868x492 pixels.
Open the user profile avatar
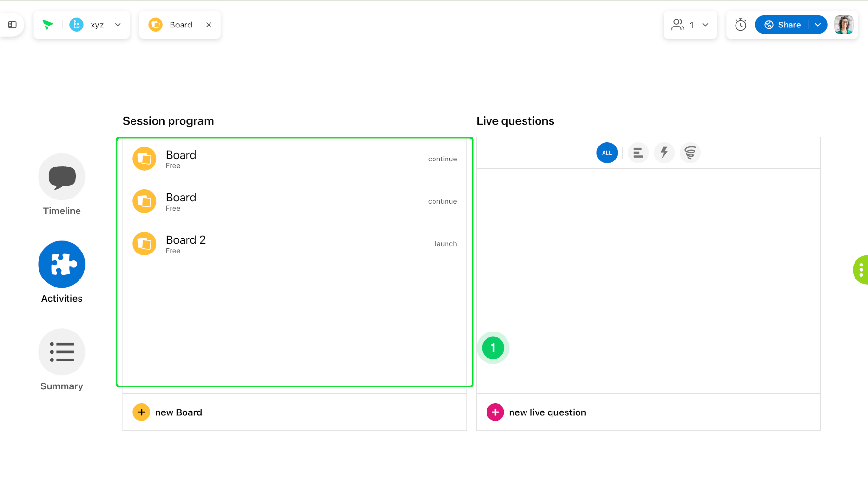pos(844,25)
